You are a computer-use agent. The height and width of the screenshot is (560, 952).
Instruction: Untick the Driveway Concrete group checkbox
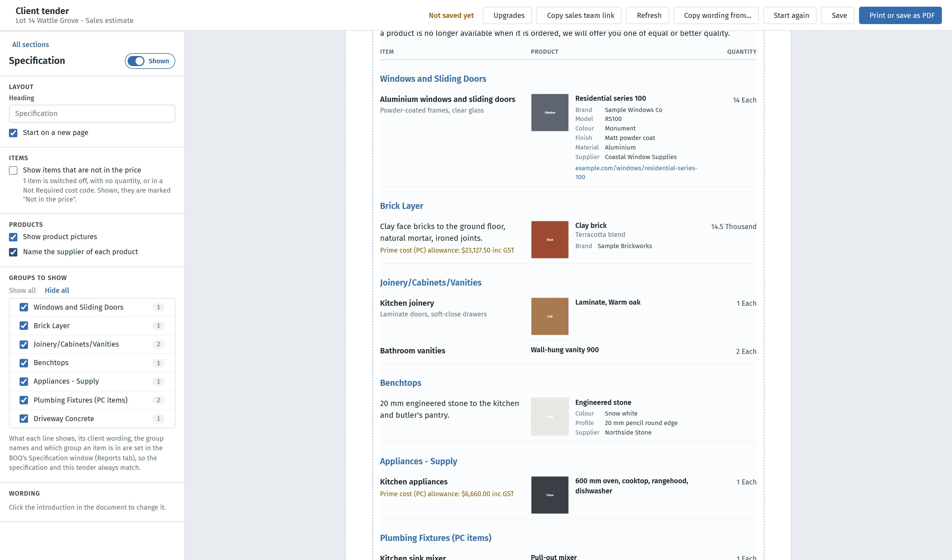pos(24,419)
